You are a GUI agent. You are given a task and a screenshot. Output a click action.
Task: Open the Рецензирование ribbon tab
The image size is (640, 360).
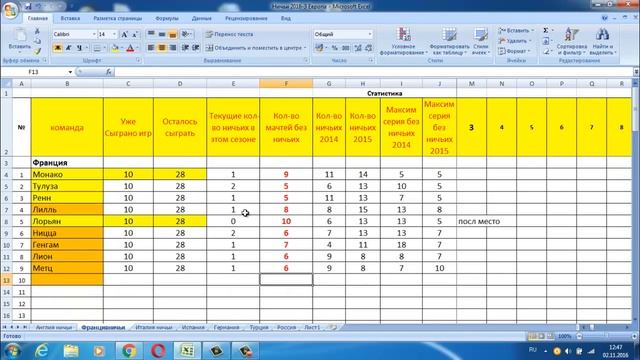[246, 18]
